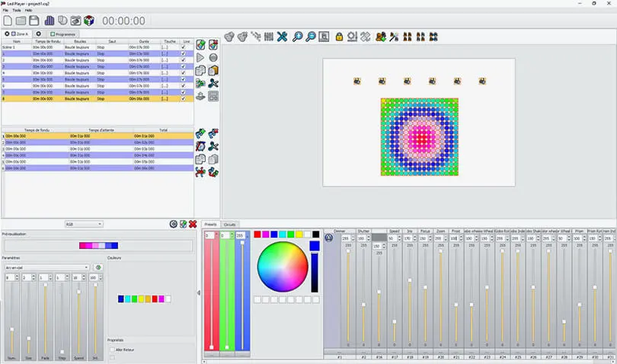
Task: Click the crossed wrench tools icon
Action: pyautogui.click(x=282, y=36)
